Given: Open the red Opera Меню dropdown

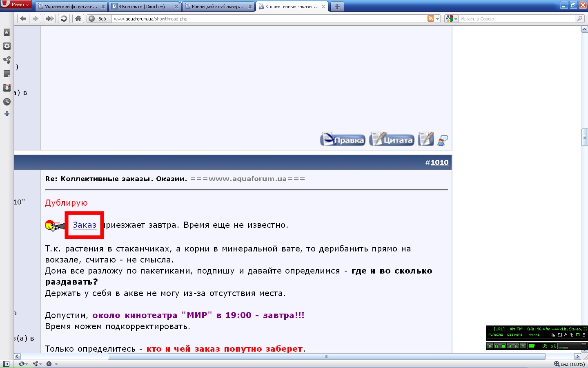Looking at the screenshot, I should [16, 4].
